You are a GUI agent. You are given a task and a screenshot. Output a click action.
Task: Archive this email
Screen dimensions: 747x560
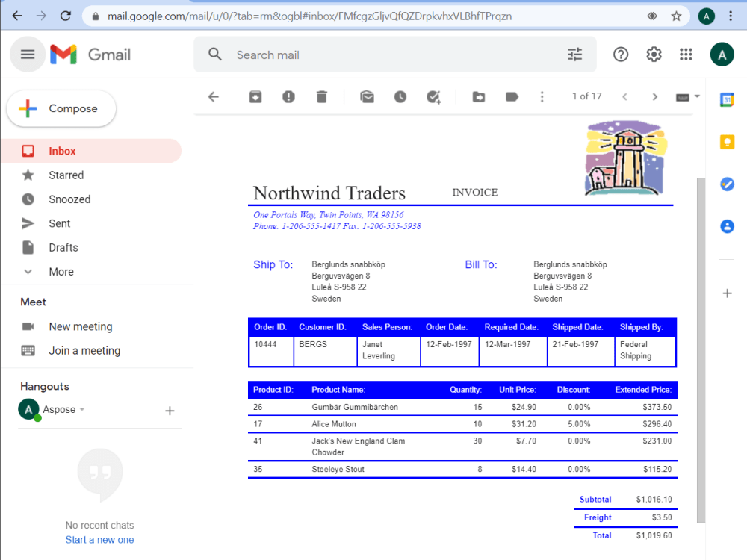pyautogui.click(x=255, y=97)
